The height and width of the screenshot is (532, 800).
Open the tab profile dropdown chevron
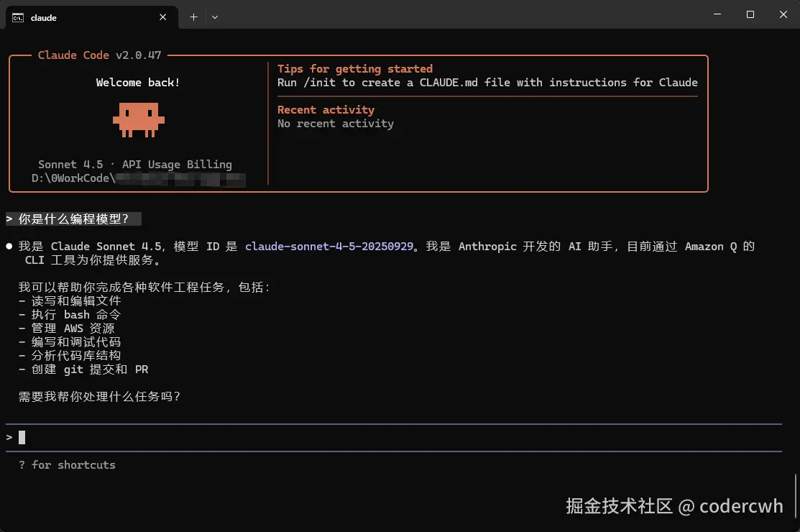point(215,17)
